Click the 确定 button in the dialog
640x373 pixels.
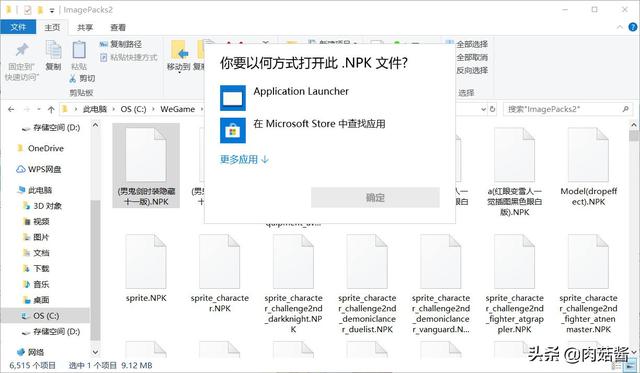tap(375, 198)
